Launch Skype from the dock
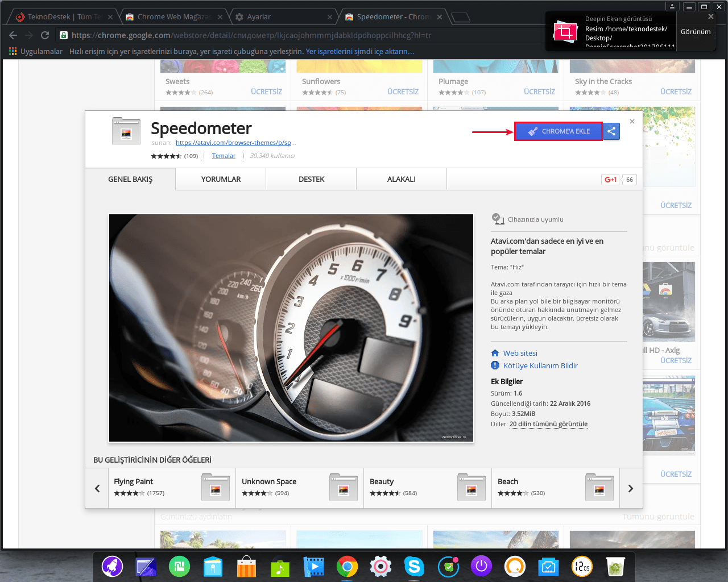The height and width of the screenshot is (582, 728). (x=414, y=567)
